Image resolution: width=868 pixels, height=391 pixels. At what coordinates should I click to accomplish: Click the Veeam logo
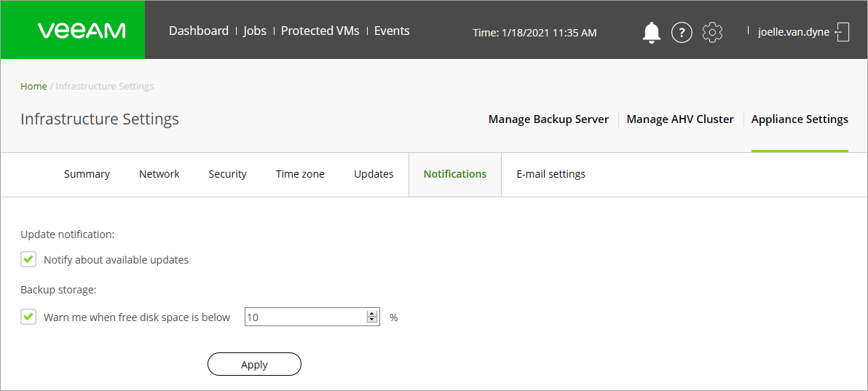point(82,31)
